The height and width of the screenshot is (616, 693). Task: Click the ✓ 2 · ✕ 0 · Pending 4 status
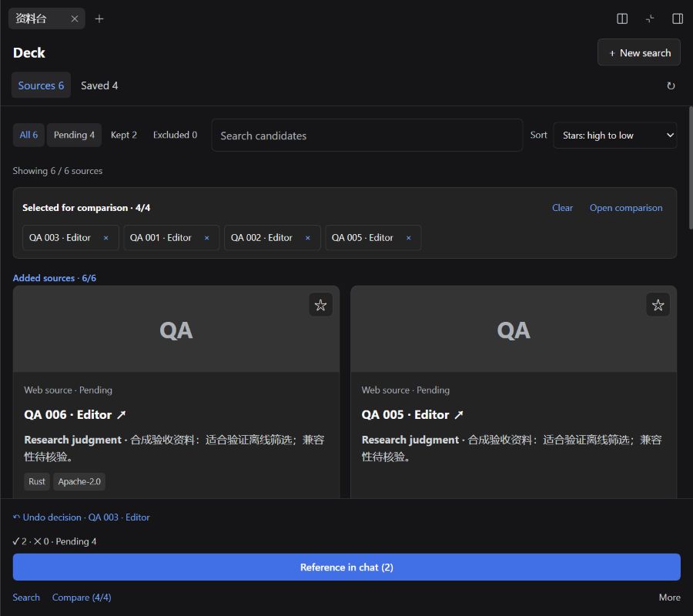pyautogui.click(x=55, y=541)
